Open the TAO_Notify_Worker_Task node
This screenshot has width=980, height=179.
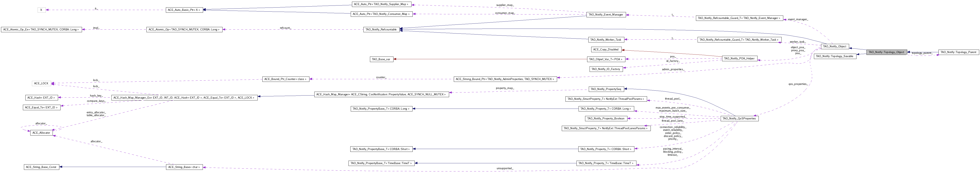(x=605, y=40)
